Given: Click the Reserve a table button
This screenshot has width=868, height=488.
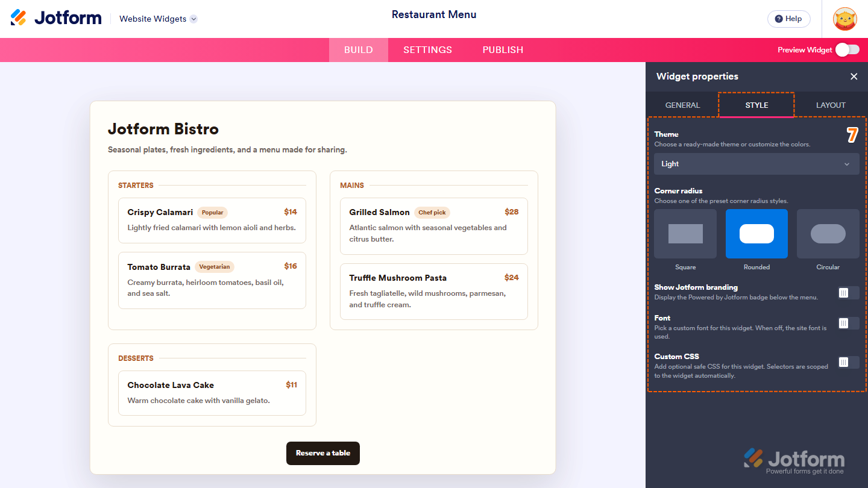Looking at the screenshot, I should [323, 453].
